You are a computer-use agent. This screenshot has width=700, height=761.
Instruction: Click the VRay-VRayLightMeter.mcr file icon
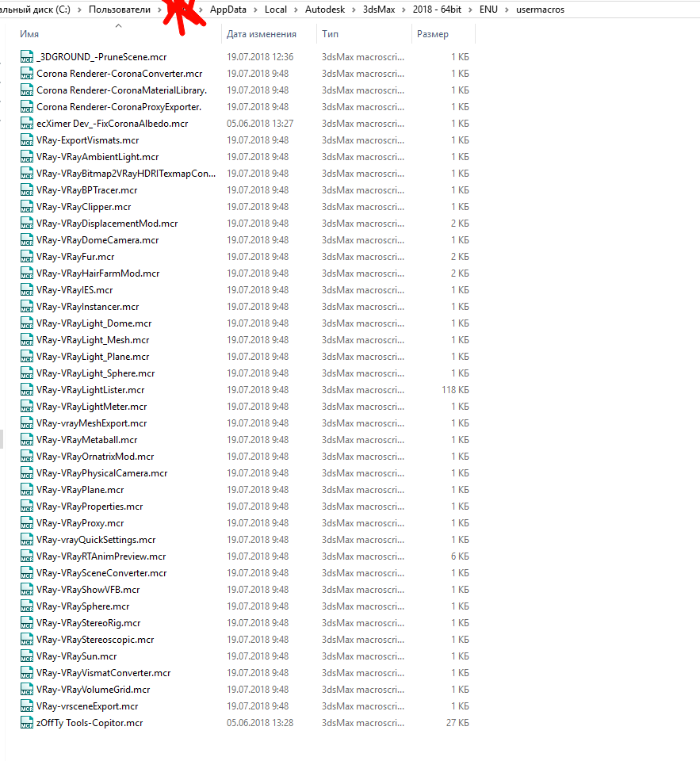(x=27, y=406)
